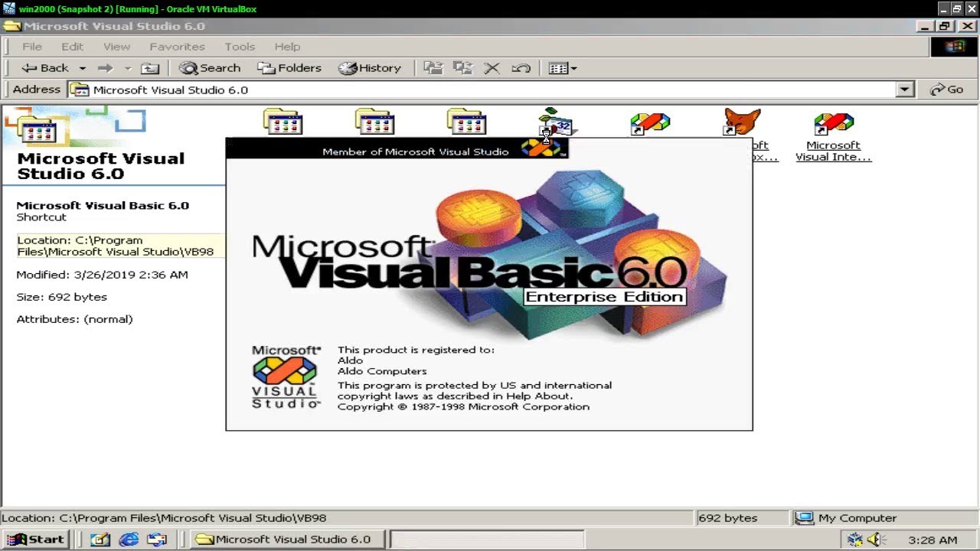
Task: Click Size: 692 bytes in left panel
Action: [62, 297]
